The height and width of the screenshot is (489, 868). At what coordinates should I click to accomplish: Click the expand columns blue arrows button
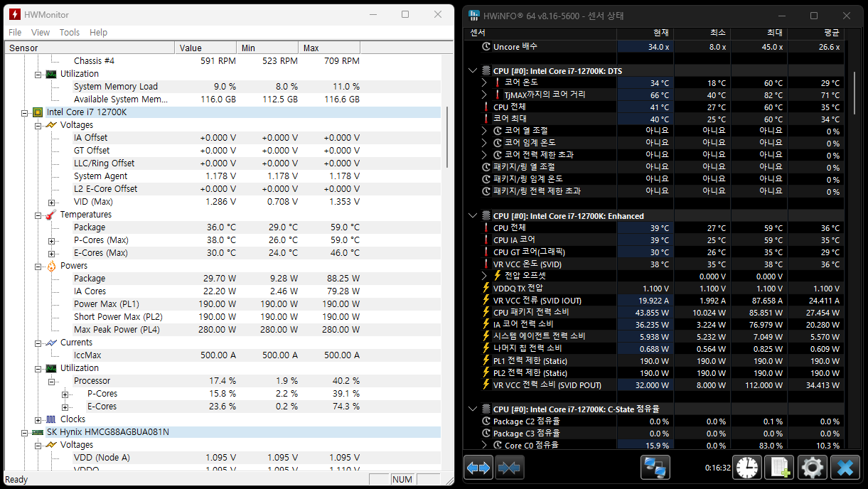coord(478,468)
